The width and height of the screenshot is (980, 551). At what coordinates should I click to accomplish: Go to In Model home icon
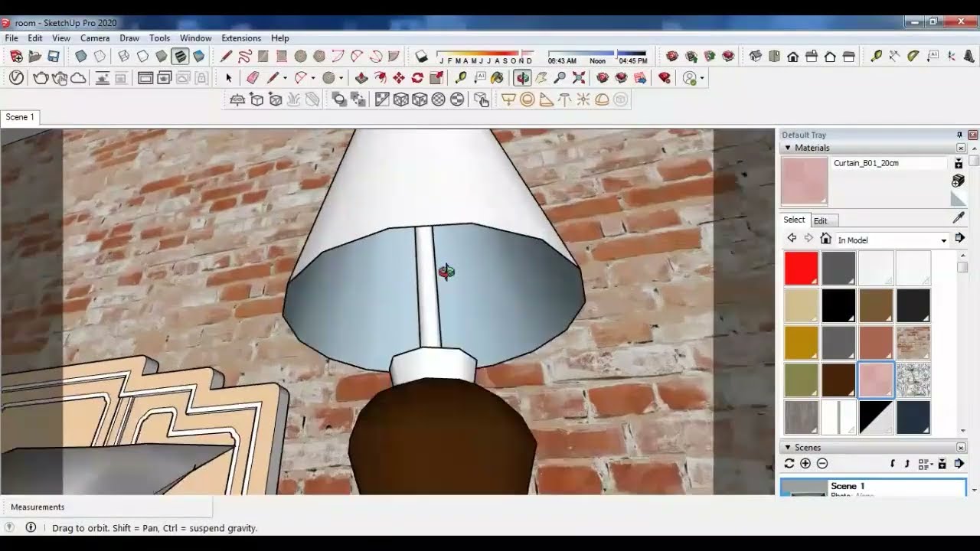pyautogui.click(x=825, y=239)
